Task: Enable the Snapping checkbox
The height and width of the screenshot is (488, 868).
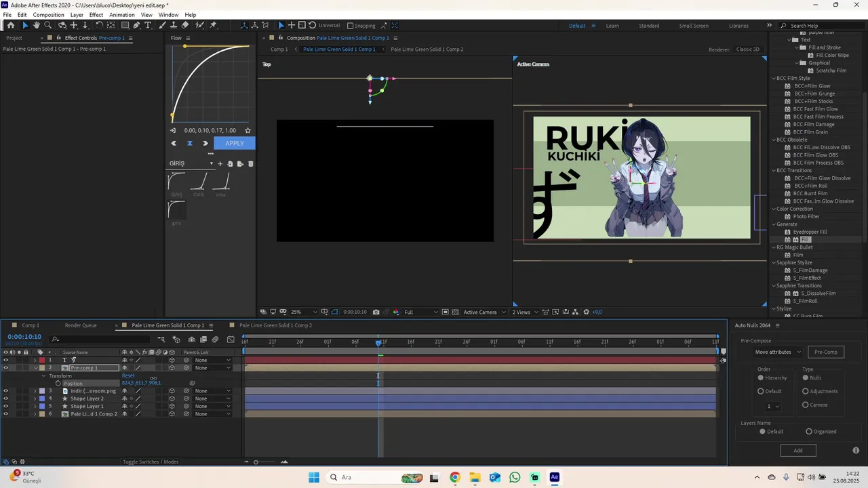Action: pyautogui.click(x=351, y=26)
